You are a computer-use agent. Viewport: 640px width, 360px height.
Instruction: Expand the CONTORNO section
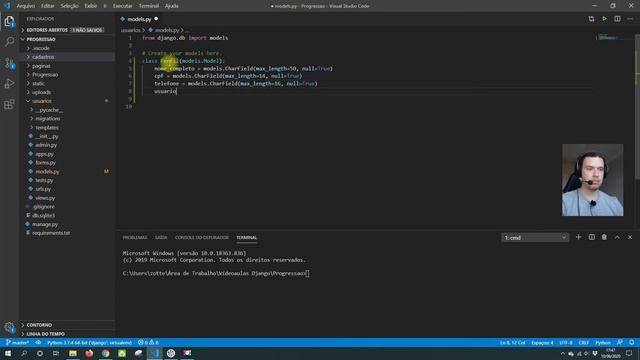coord(39,325)
